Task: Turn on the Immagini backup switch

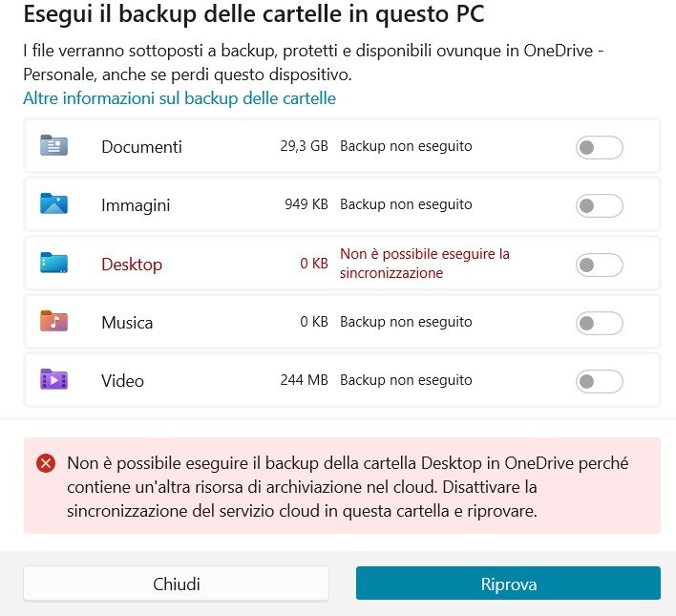Action: [x=599, y=205]
